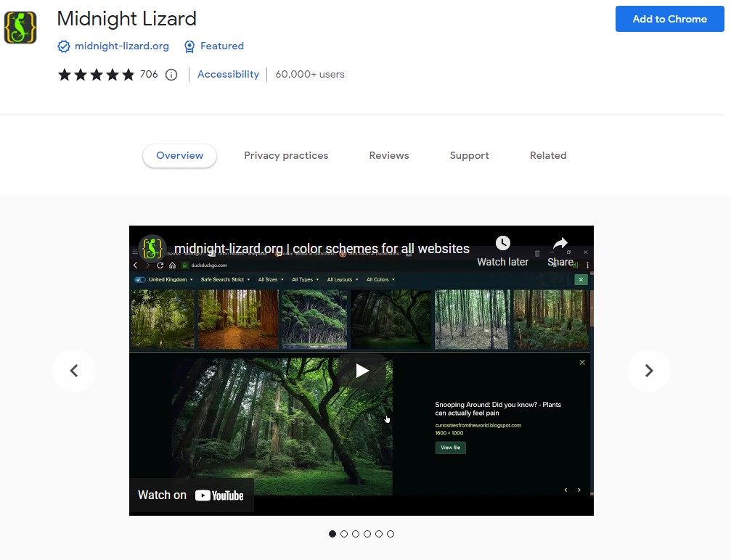Screen dimensions: 731x560
Task: Click the first forest thumbnail in video
Action: [162, 319]
